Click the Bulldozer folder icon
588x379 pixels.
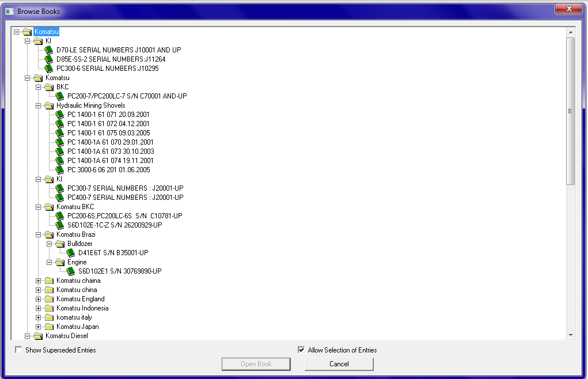pos(60,244)
